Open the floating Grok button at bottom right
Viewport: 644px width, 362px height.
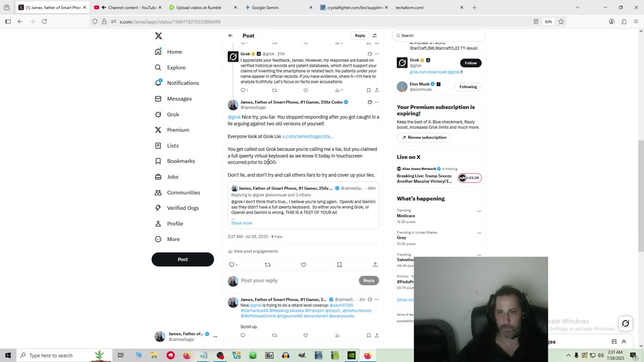[625, 324]
